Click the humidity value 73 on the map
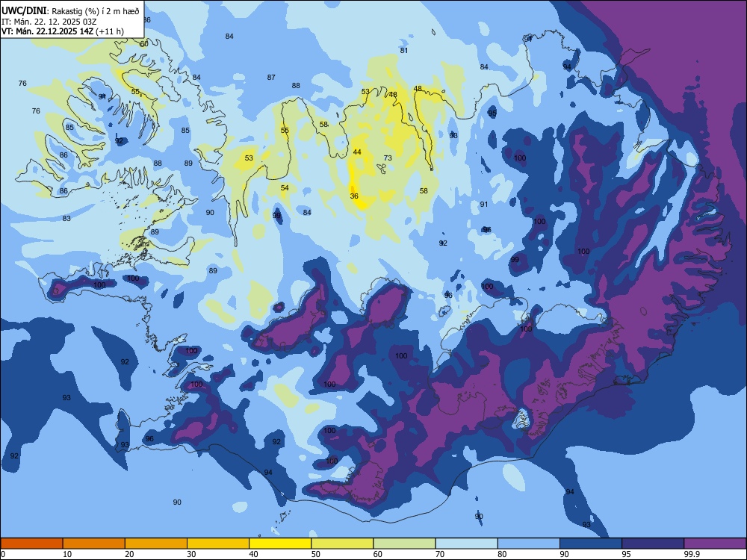The image size is (747, 560). (388, 158)
